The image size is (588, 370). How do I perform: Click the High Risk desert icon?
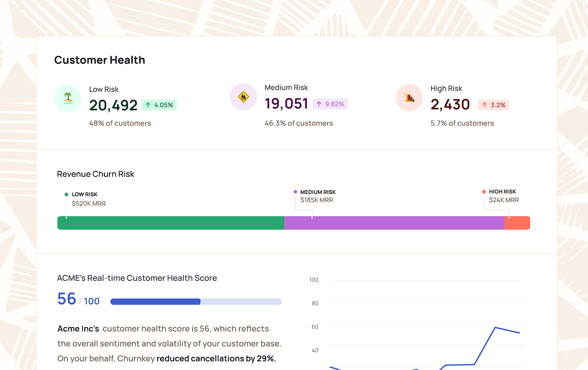pyautogui.click(x=409, y=98)
